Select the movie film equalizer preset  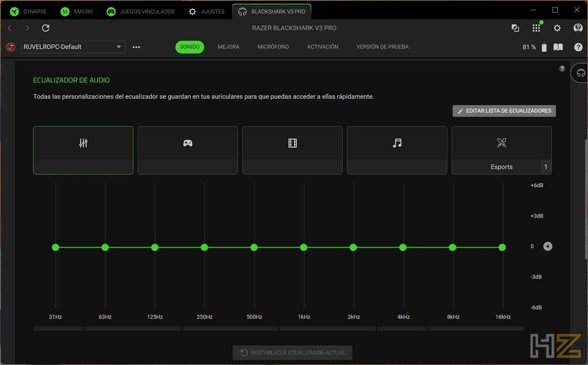click(292, 150)
